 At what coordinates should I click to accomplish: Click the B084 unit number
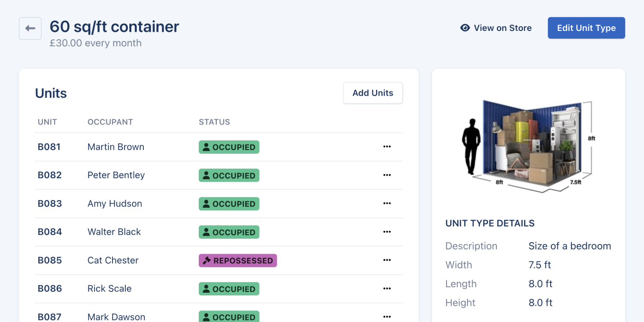(50, 232)
